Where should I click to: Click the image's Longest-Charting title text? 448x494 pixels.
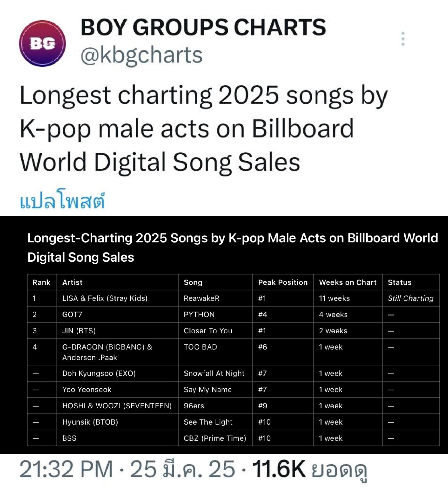pyautogui.click(x=233, y=247)
